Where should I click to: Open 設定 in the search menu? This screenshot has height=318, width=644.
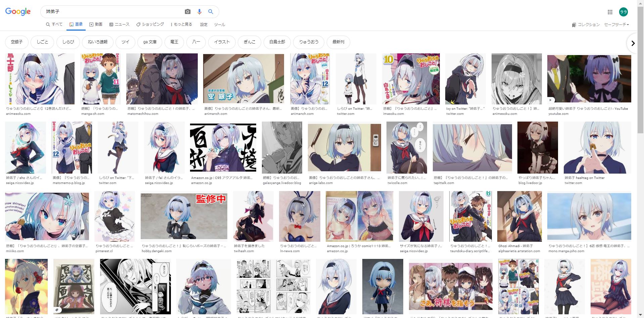pos(204,25)
